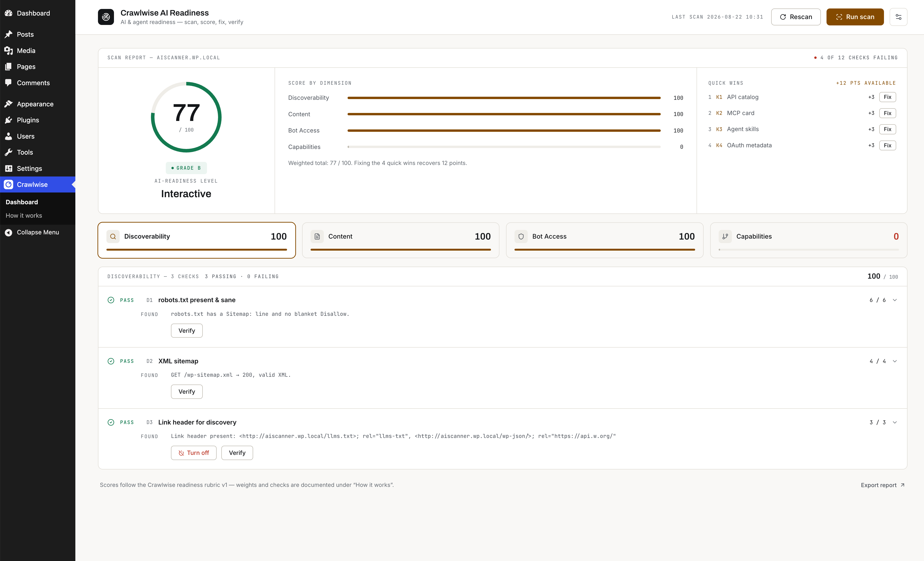Verify the XML sitemap check
Screen dimensions: 924x561
(x=187, y=392)
